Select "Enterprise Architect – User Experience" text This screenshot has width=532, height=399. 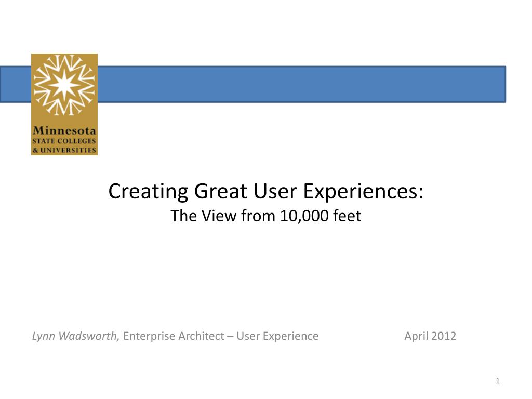(x=221, y=336)
